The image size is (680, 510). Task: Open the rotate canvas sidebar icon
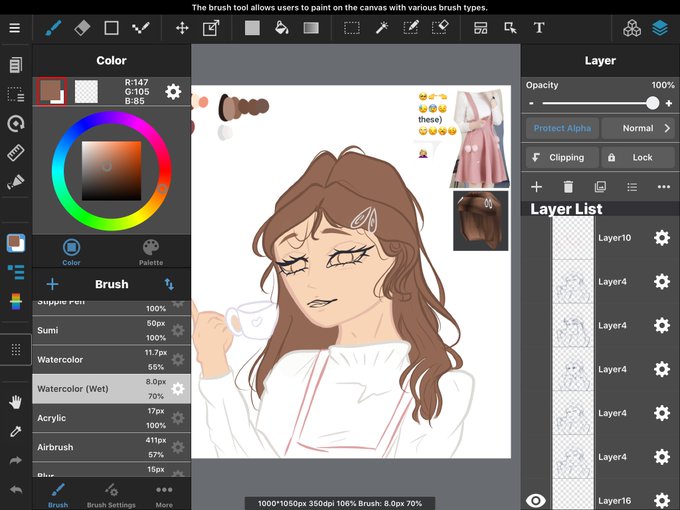(x=16, y=124)
